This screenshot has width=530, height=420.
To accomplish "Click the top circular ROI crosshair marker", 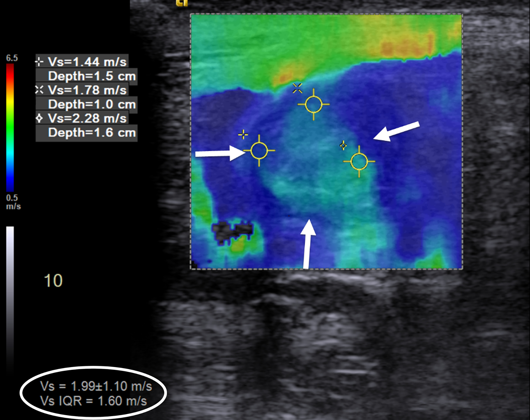I will tap(314, 104).
